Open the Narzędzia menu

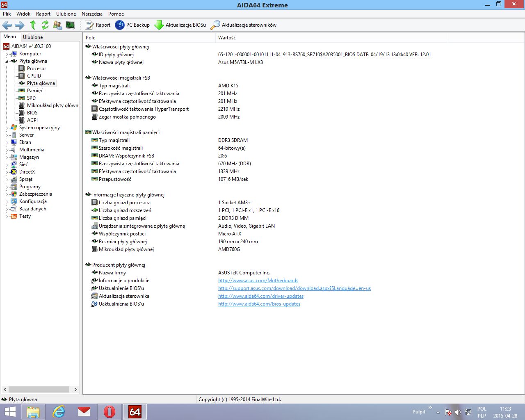click(92, 14)
